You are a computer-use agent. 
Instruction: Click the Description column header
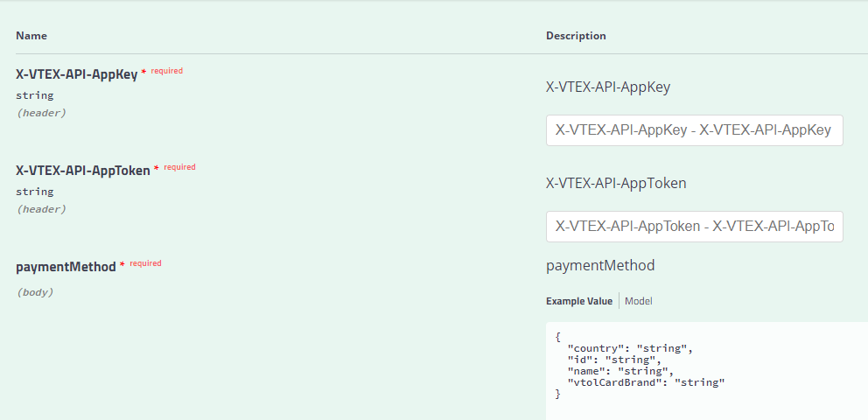tap(576, 36)
